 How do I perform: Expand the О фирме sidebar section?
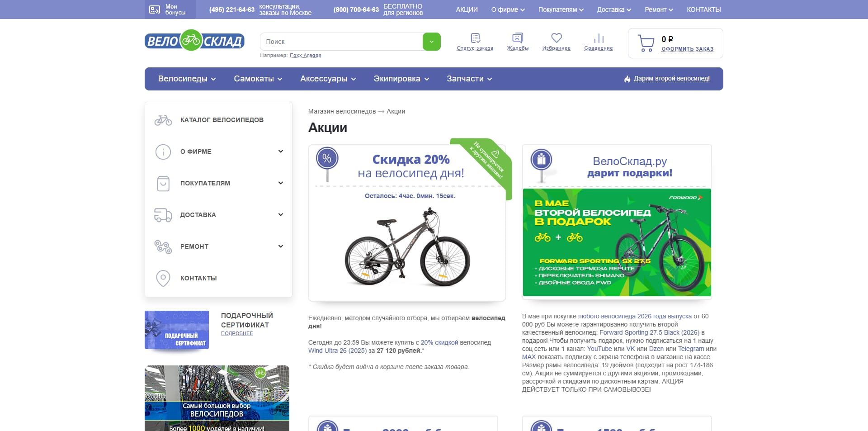[280, 152]
